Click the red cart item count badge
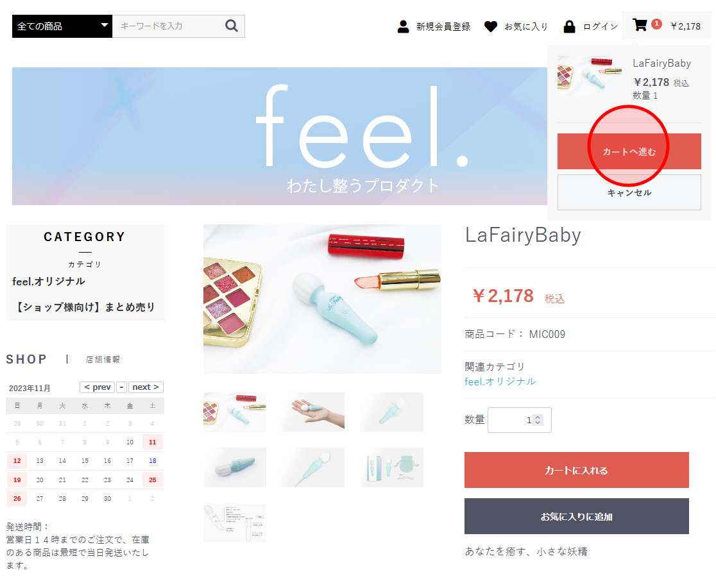This screenshot has width=716, height=588. pyautogui.click(x=656, y=24)
